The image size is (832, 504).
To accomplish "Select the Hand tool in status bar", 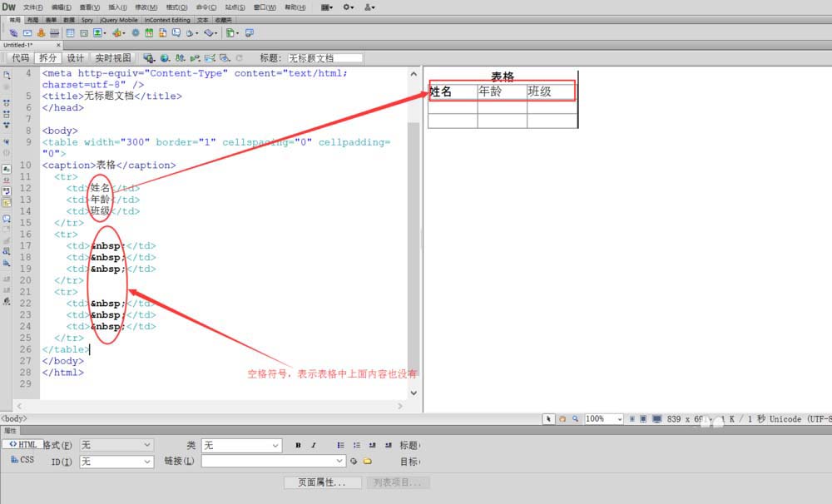I will click(x=562, y=419).
